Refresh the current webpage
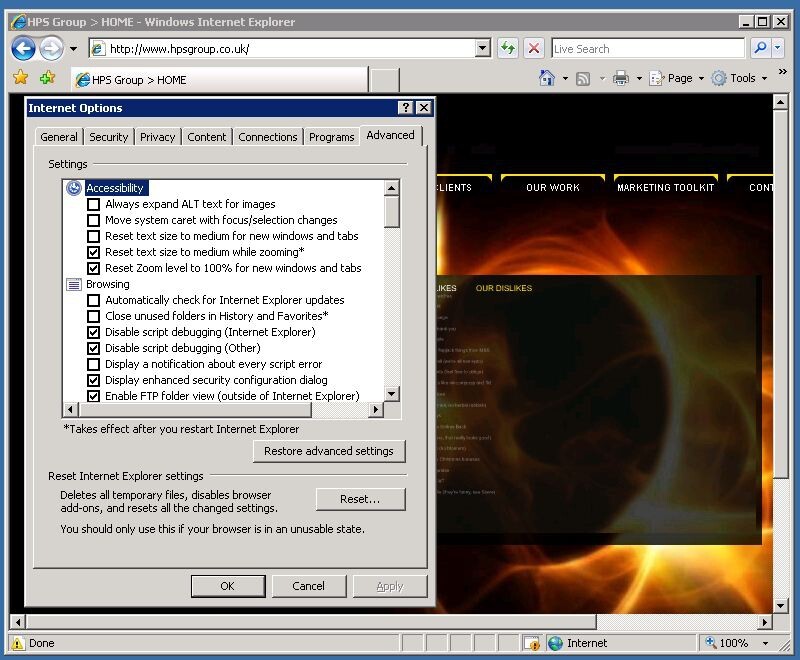The image size is (800, 660). pos(508,48)
